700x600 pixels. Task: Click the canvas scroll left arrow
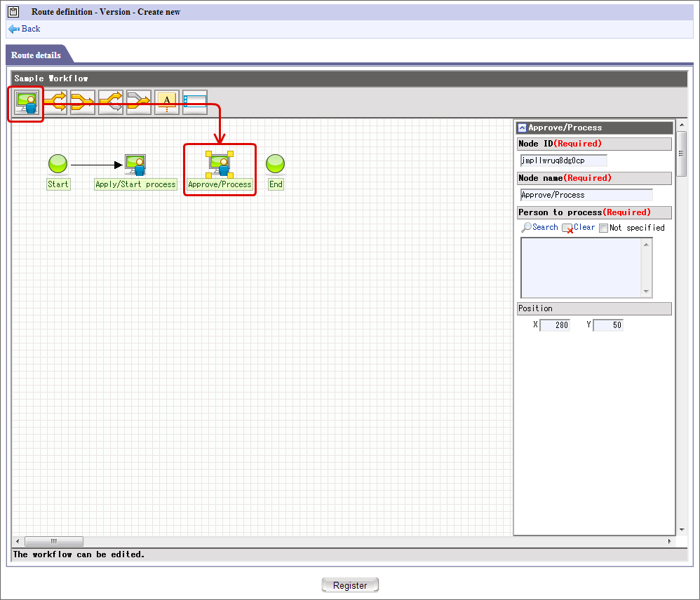(18, 542)
